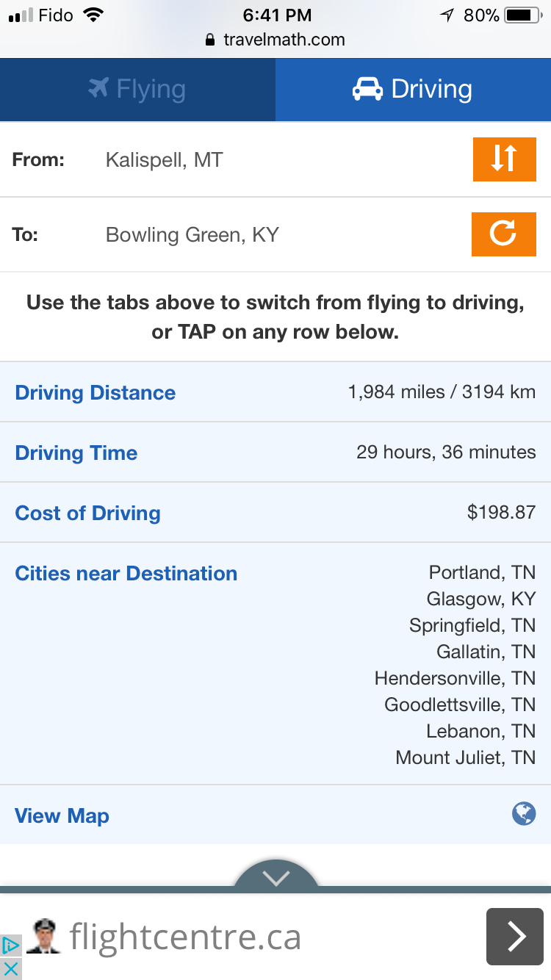Tap the Cities near Destination label

pos(126,573)
